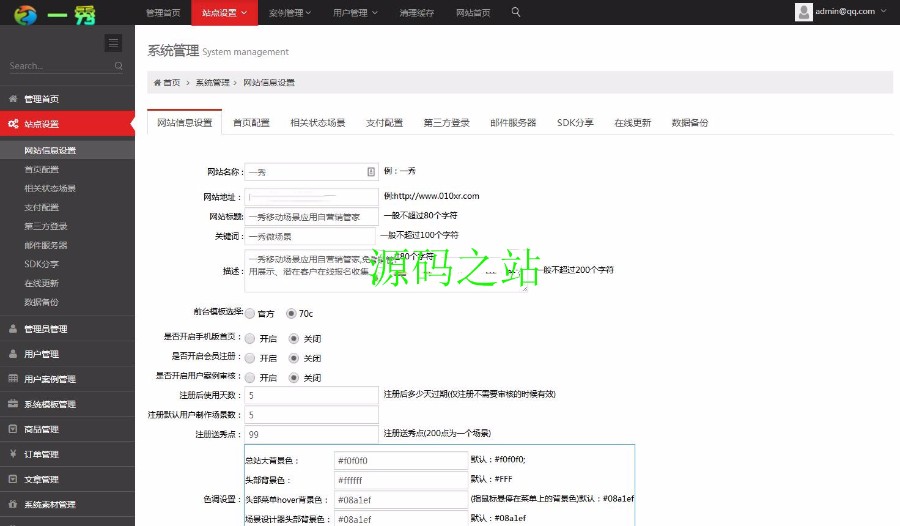The height and width of the screenshot is (526, 900).
Task: Click the admin user avatar icon
Action: tap(804, 12)
